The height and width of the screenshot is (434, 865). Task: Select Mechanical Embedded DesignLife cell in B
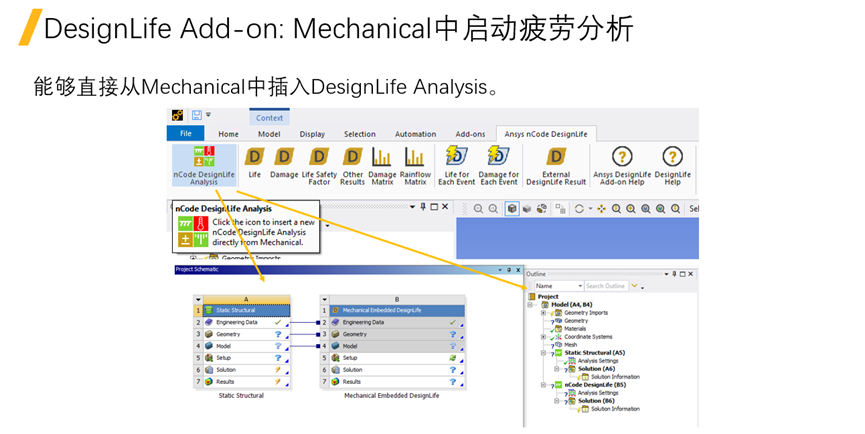[397, 310]
